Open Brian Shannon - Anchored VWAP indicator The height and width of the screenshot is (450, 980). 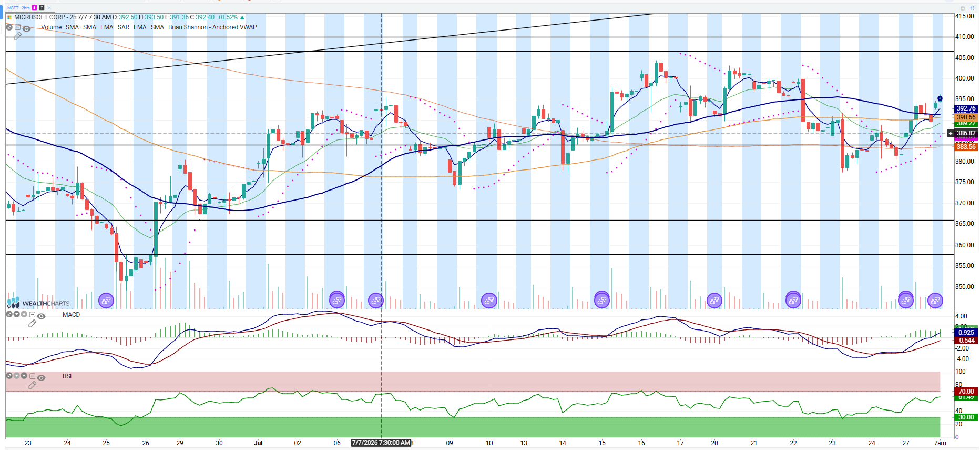(212, 27)
